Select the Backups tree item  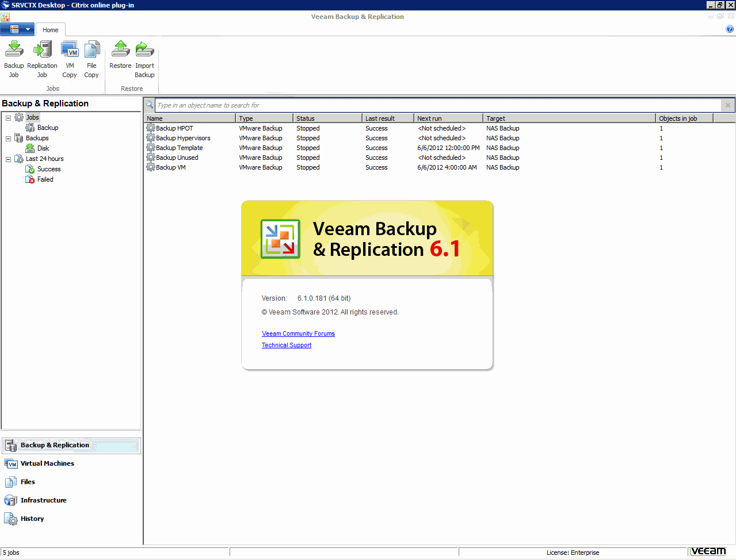37,138
